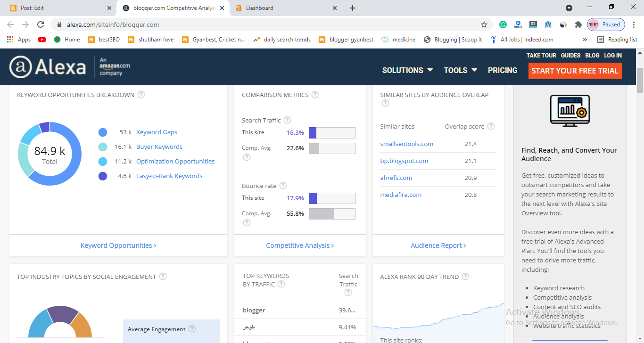The image size is (644, 343).
Task: Open the bp.blogspot.com similar site link
Action: tap(405, 161)
